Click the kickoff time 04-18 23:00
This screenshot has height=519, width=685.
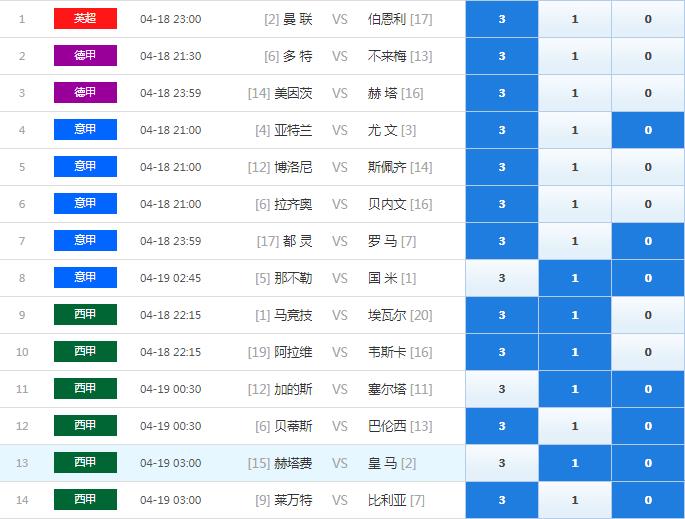click(171, 19)
